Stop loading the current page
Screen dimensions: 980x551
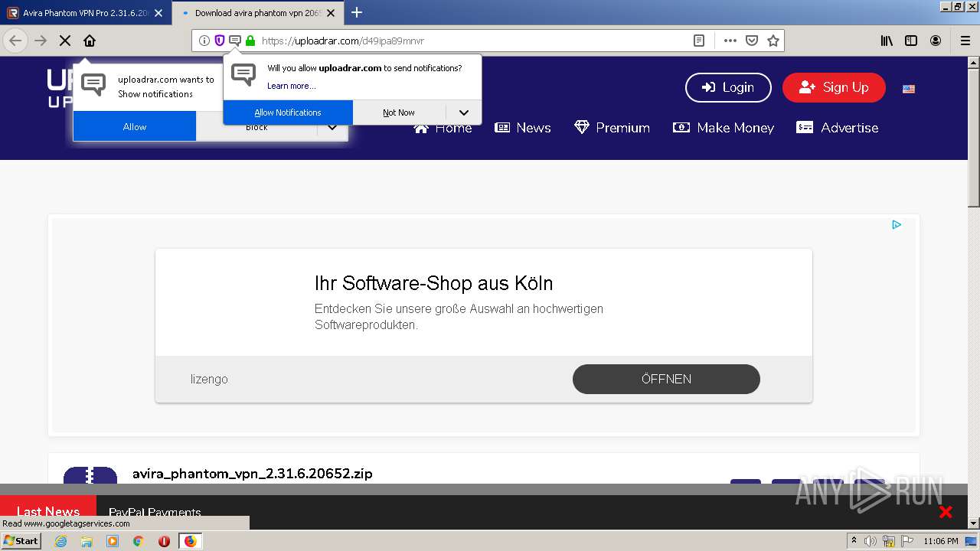click(x=65, y=41)
